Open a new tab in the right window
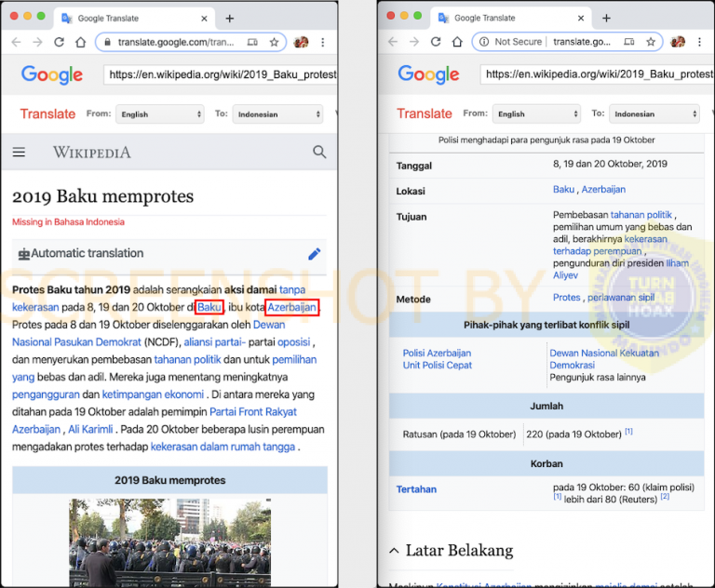715x588 pixels. click(606, 19)
